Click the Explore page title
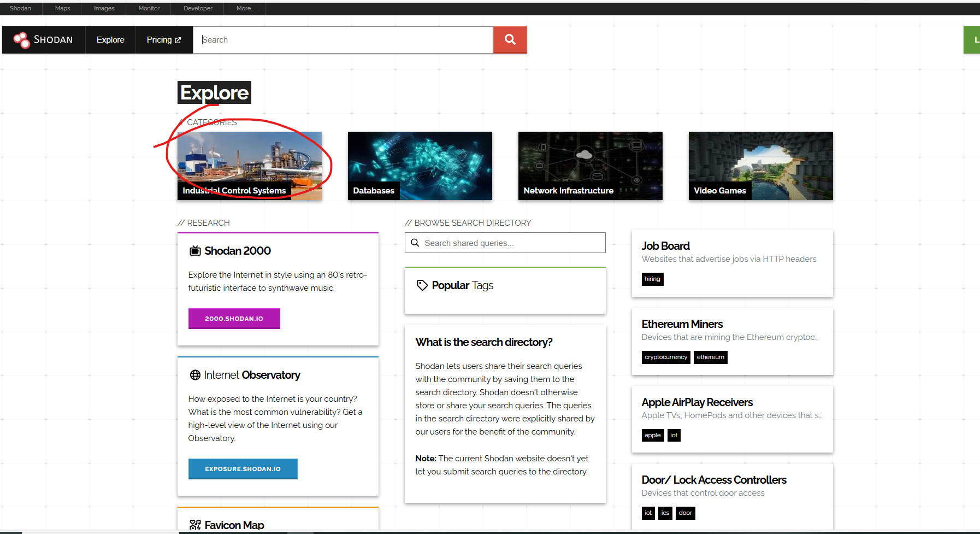Screen dimensions: 980x534 (x=214, y=93)
